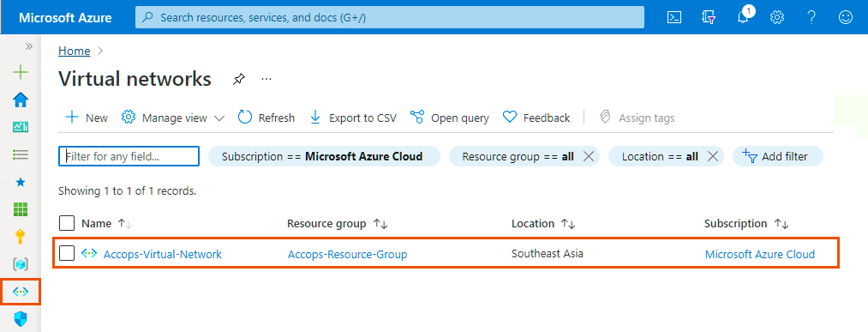Click the Home breadcrumb link

click(75, 51)
